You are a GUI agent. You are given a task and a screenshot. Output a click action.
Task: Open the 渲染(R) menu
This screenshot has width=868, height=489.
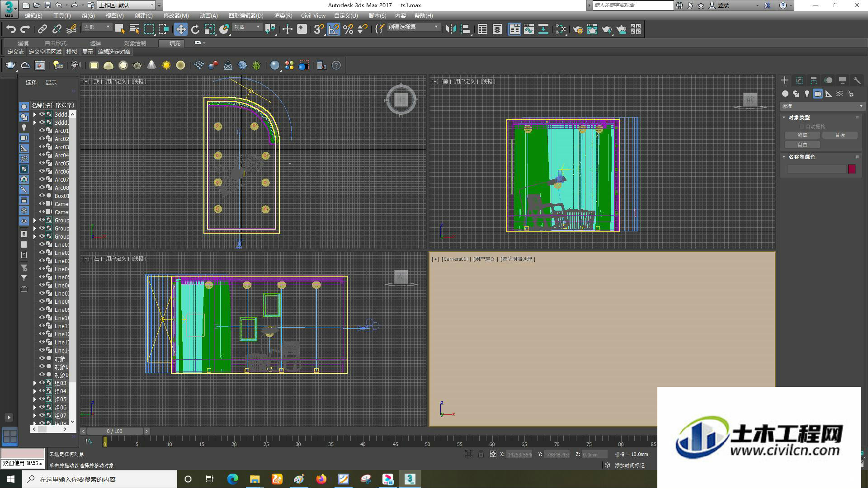click(283, 16)
